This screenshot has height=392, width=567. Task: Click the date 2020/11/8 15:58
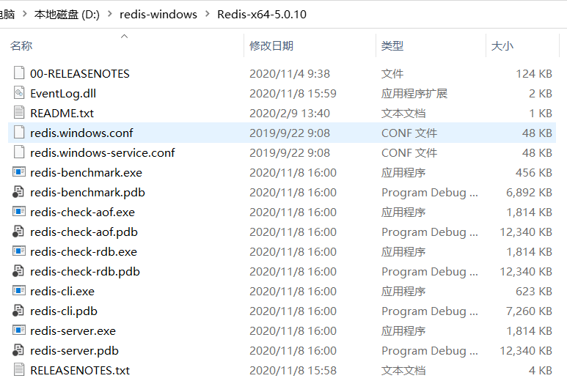[293, 370]
